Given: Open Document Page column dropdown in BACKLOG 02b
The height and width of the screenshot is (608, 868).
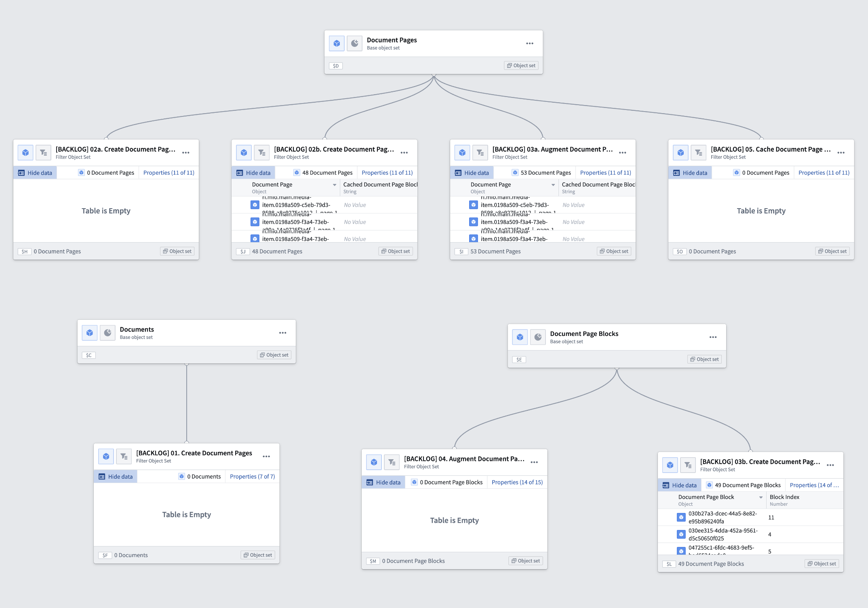Looking at the screenshot, I should [x=335, y=185].
